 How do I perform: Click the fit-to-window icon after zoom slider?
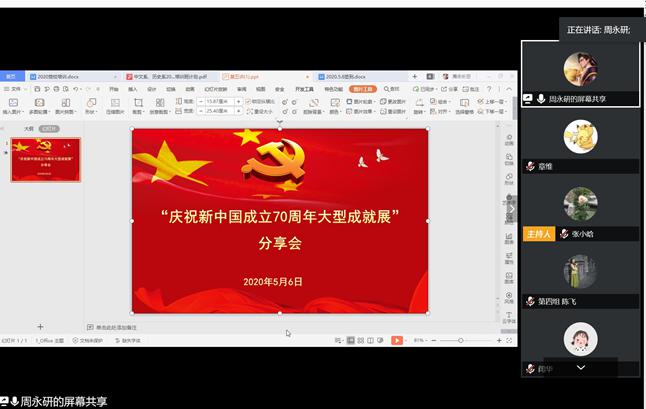point(509,340)
